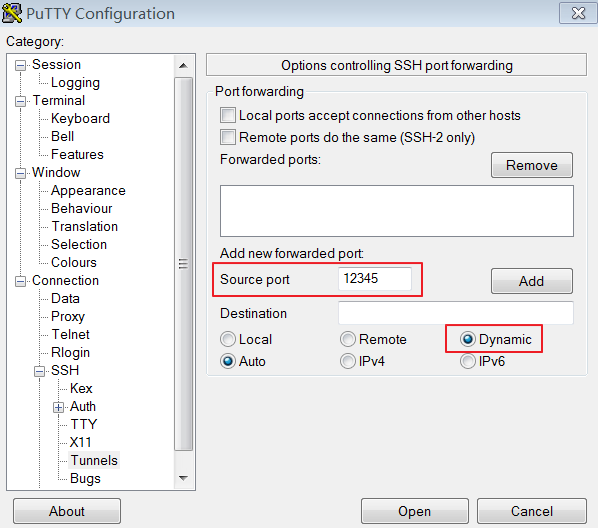
Task: Check Remote ports do the same option
Action: (x=228, y=137)
